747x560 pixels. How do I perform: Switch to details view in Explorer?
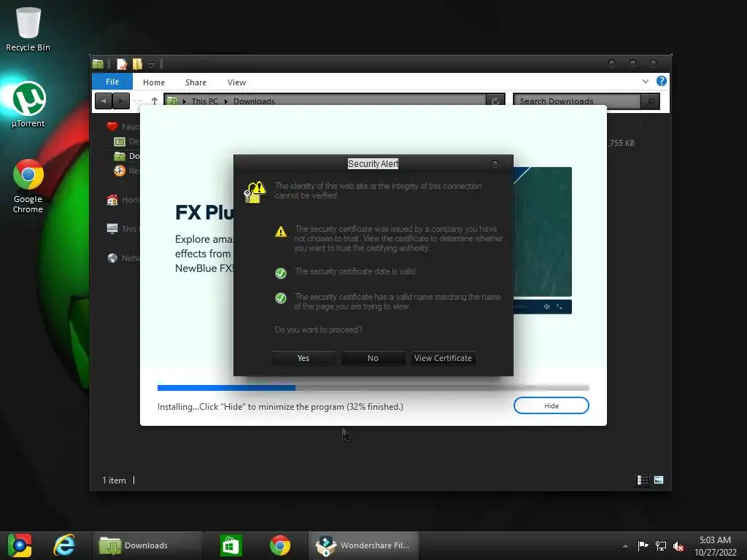643,480
